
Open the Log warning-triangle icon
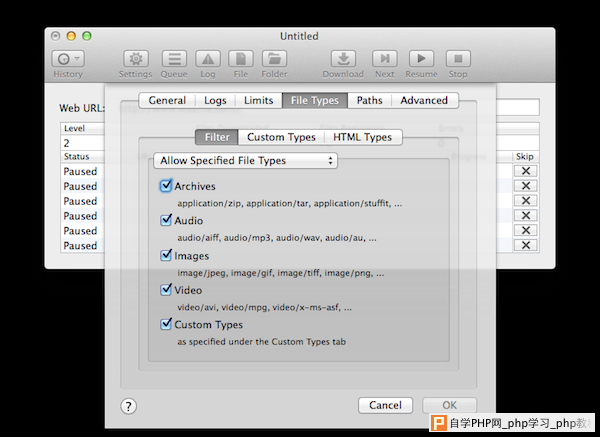click(x=208, y=59)
